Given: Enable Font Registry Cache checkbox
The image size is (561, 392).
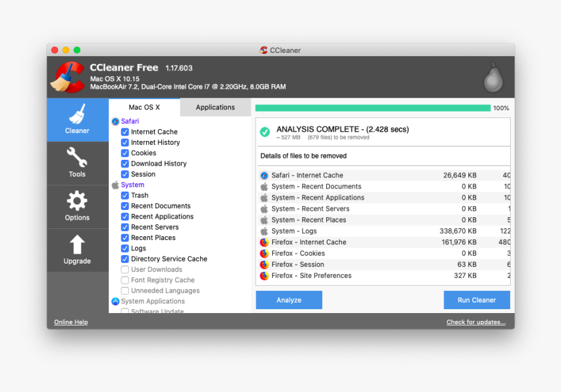Looking at the screenshot, I should [125, 280].
